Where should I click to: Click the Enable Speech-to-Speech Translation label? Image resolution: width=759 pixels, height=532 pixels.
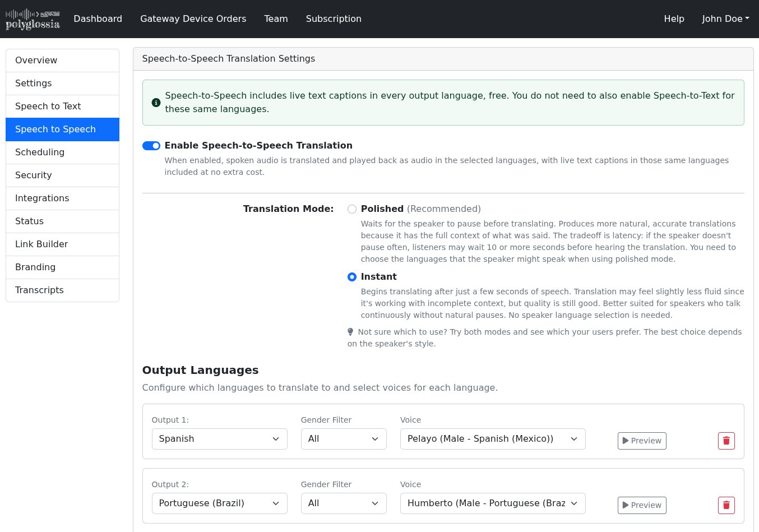coord(258,146)
